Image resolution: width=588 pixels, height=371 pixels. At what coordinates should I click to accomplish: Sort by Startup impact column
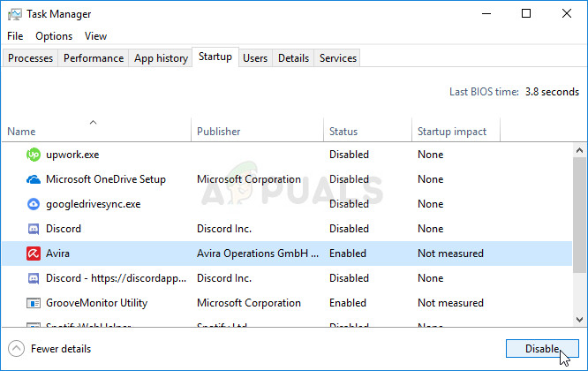pyautogui.click(x=451, y=132)
